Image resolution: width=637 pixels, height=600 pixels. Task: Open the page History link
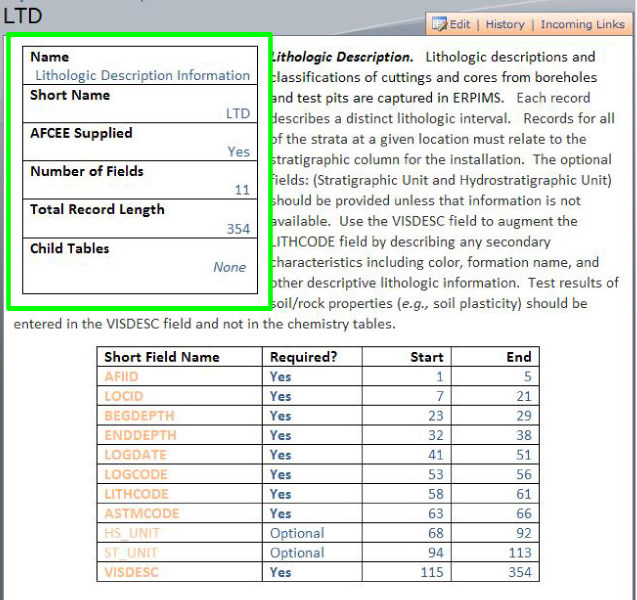click(505, 24)
